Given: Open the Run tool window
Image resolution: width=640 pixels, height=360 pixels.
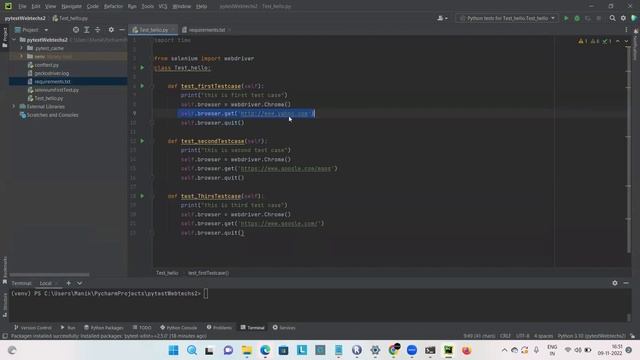Looking at the screenshot, I should pos(68,327).
